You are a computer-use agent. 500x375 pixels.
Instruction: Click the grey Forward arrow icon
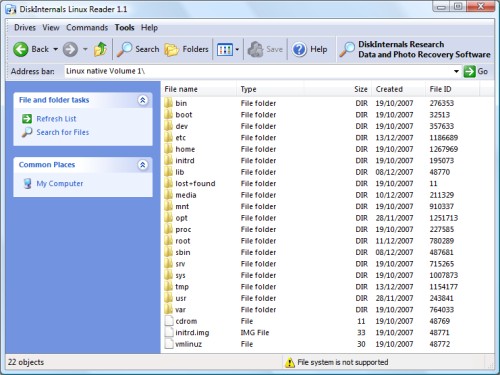click(x=70, y=49)
